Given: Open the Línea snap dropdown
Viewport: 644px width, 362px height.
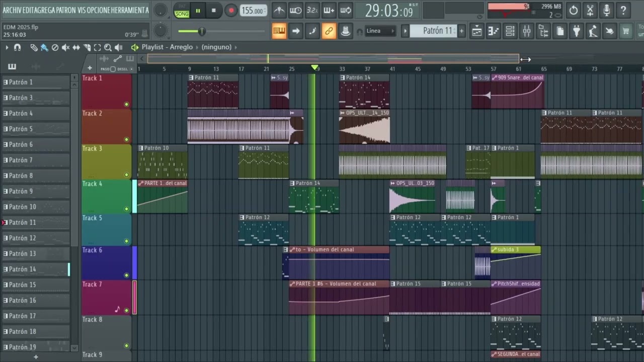Looking at the screenshot, I should pos(381,31).
